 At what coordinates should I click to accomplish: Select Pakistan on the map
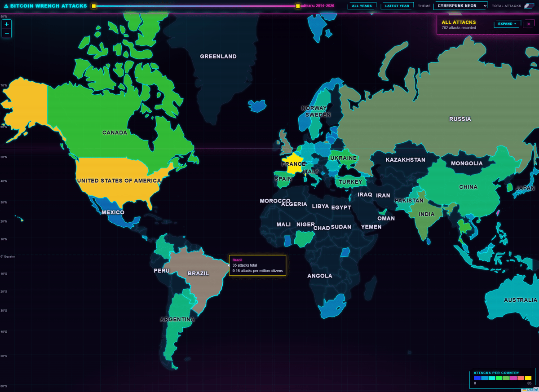[409, 201]
